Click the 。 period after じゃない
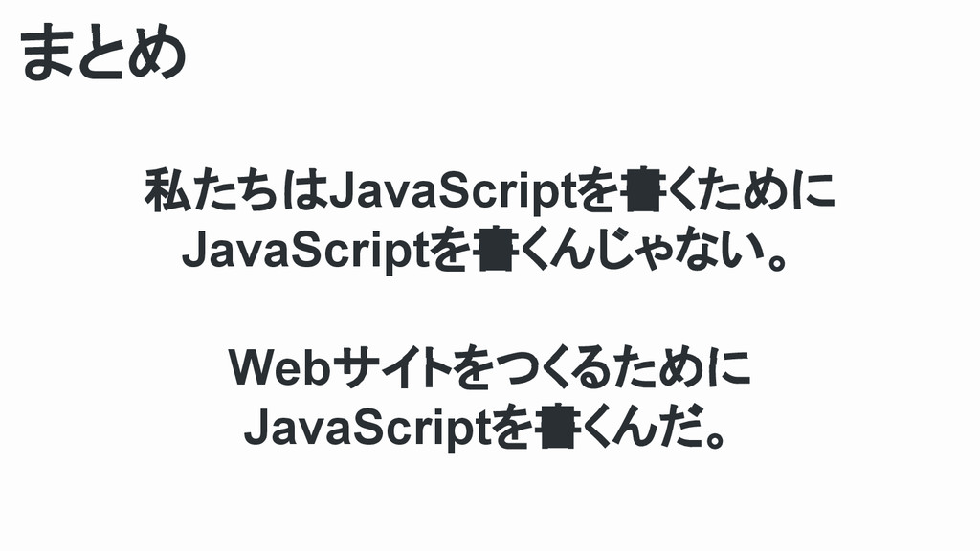Screen dimensions: 980x551 [777, 261]
